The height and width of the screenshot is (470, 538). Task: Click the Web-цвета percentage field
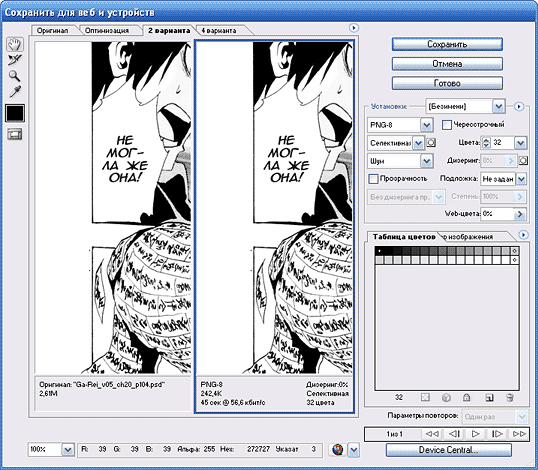(498, 214)
